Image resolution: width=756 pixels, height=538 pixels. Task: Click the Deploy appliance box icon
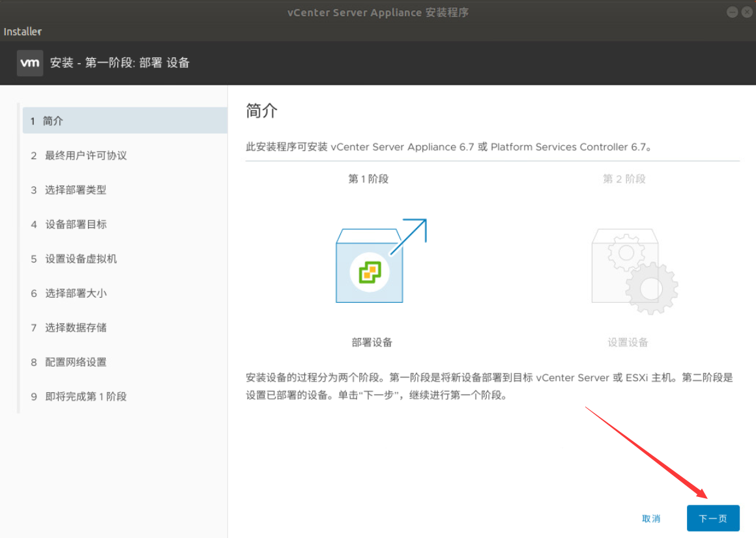point(381,261)
